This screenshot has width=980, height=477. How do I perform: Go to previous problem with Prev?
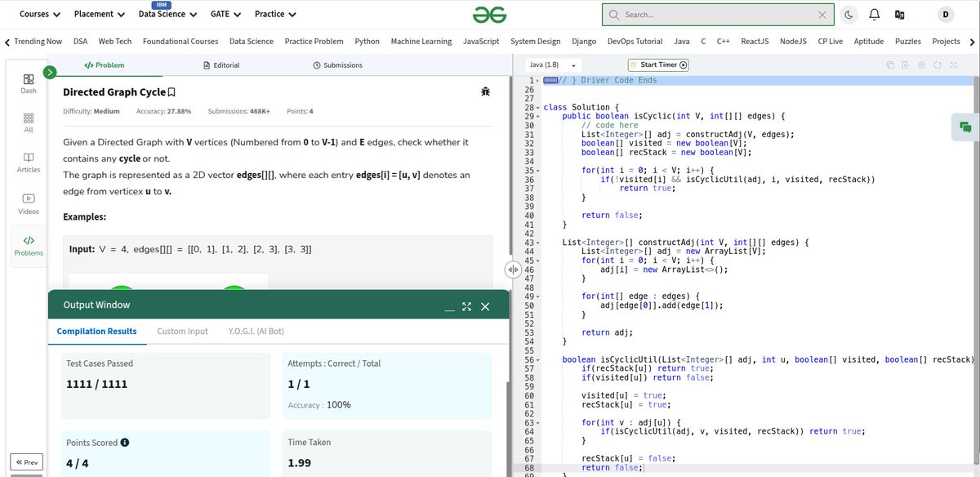[27, 462]
